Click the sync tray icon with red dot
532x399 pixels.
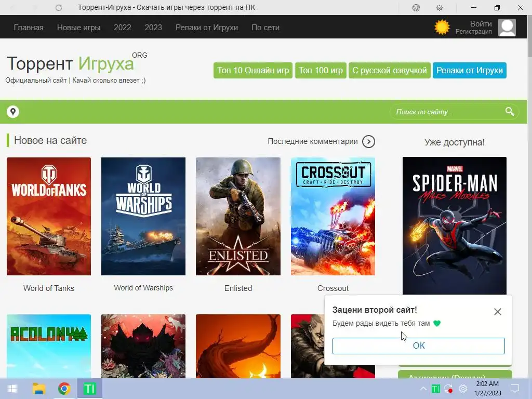[448, 389]
